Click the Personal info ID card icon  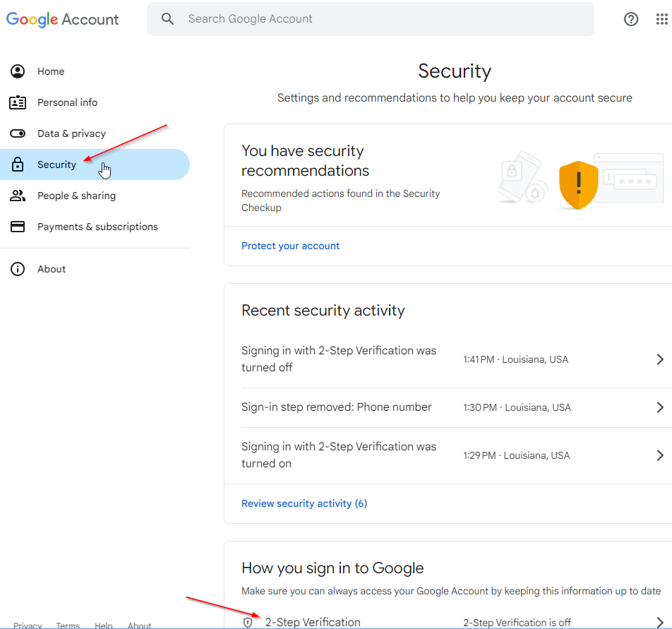coord(18,102)
